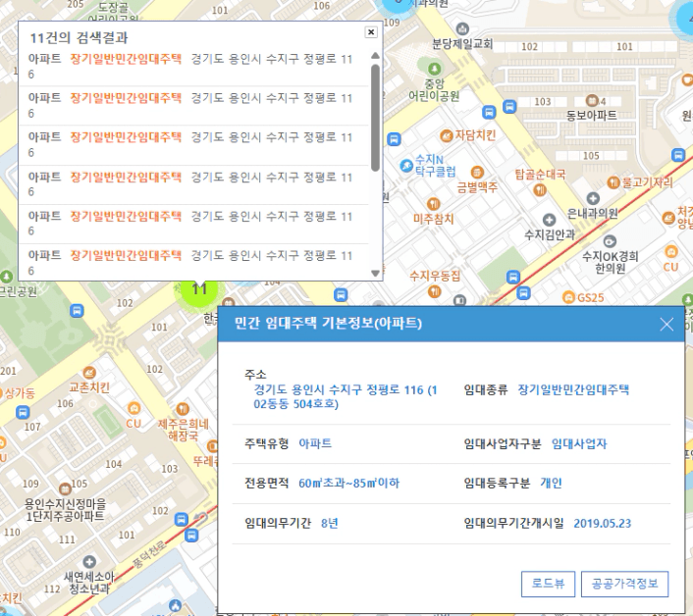Click the 상가동 map label
693x616 pixels.
20,393
